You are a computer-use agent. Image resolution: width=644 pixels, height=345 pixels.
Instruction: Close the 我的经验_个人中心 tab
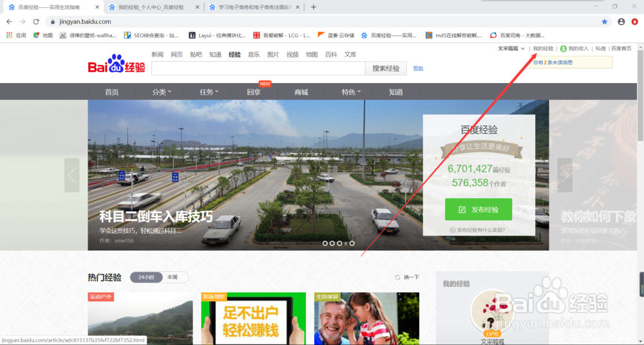[197, 7]
